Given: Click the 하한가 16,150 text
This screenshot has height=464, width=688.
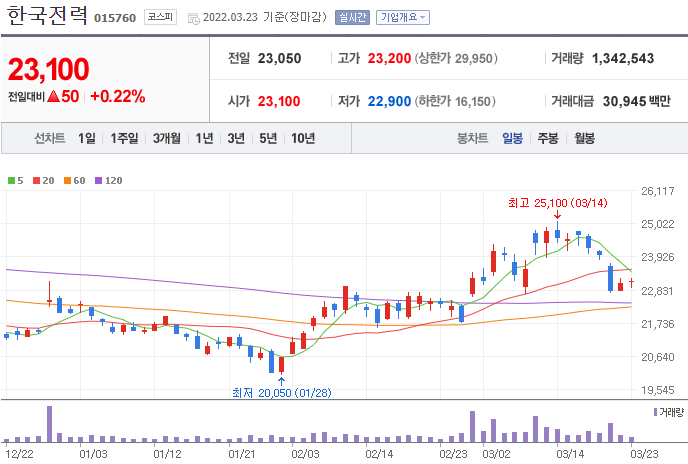Looking at the screenshot, I should (x=455, y=101).
